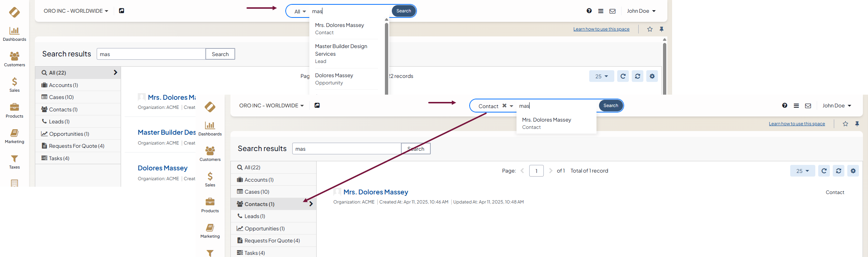
Task: Click the scrollbar in the search suggestions dropdown
Action: pos(386,55)
